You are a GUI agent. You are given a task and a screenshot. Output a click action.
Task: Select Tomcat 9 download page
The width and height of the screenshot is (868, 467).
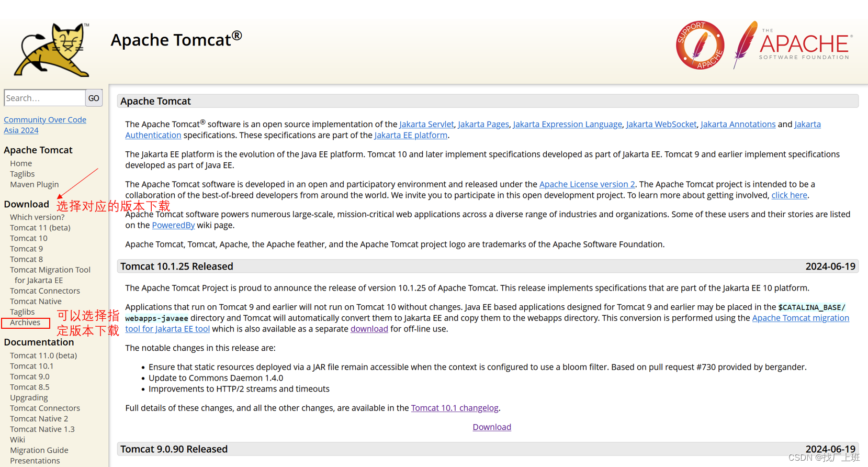[x=26, y=249]
